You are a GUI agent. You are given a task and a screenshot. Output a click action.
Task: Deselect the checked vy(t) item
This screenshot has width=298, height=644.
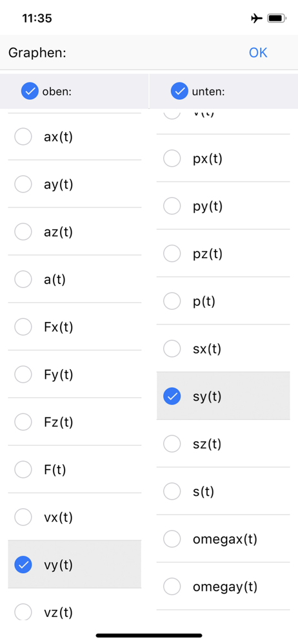(x=75, y=565)
